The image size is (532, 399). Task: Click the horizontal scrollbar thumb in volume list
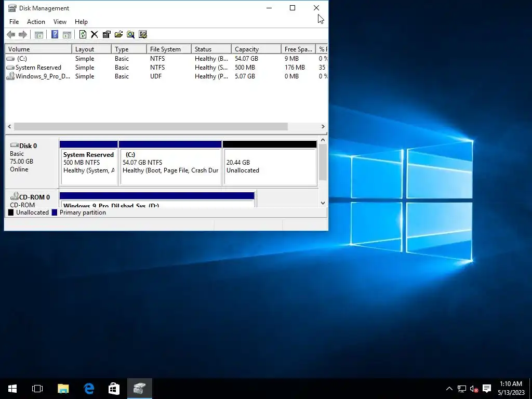click(151, 127)
